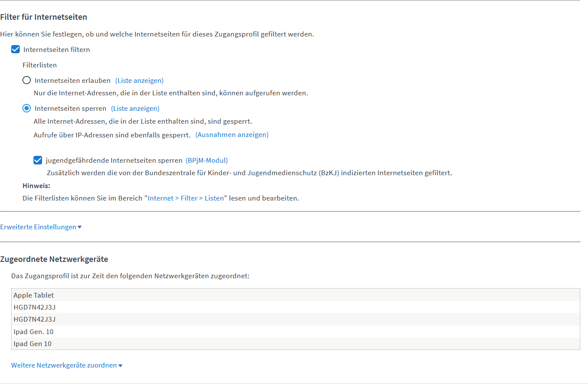Disable the jugendgefährdende Internetseiten sperren checkbox
The height and width of the screenshot is (386, 588).
pyautogui.click(x=38, y=161)
